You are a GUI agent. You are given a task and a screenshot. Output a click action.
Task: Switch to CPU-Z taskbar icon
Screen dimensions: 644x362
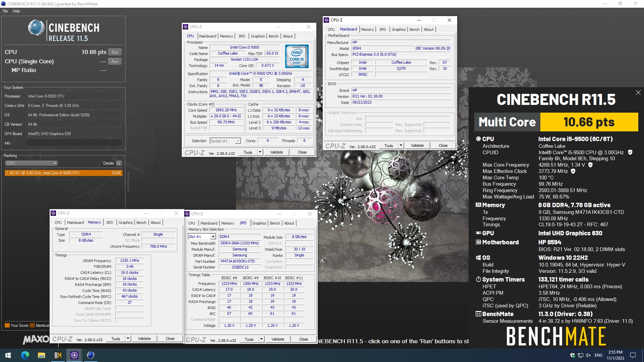[74, 355]
